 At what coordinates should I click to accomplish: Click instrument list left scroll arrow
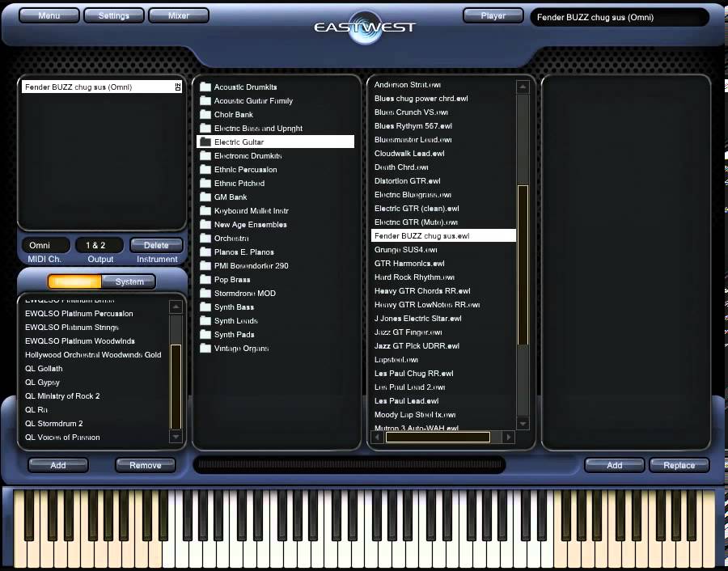pos(377,437)
